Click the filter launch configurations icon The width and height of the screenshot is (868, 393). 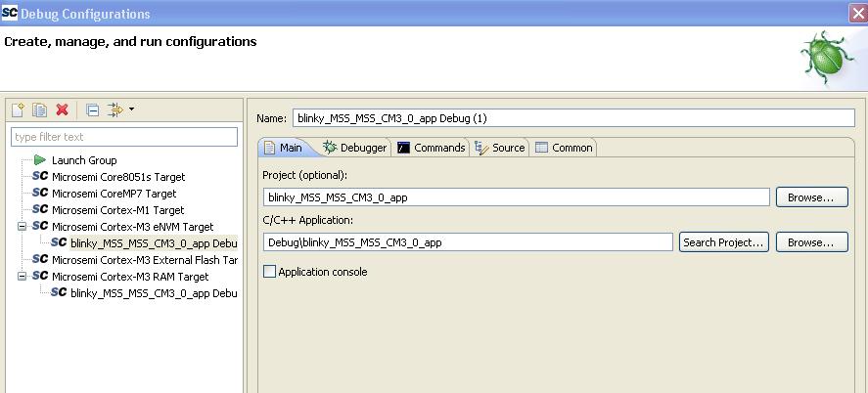(x=115, y=110)
